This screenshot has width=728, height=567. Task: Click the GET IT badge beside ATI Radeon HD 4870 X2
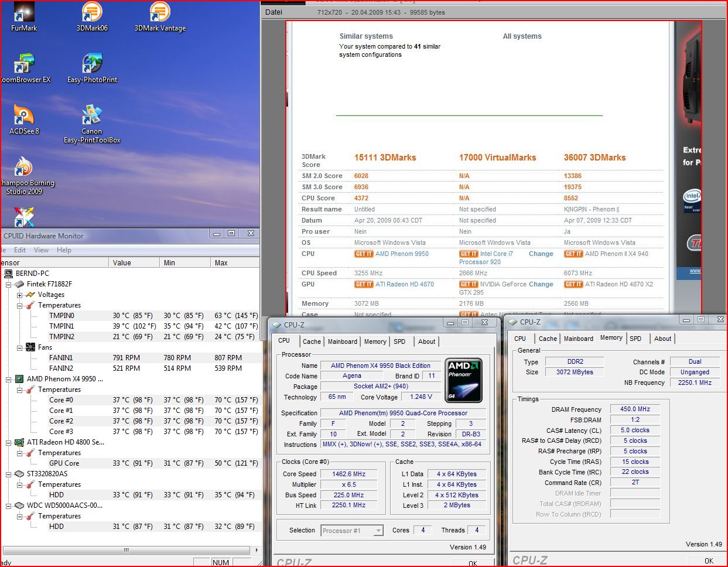[x=573, y=285]
